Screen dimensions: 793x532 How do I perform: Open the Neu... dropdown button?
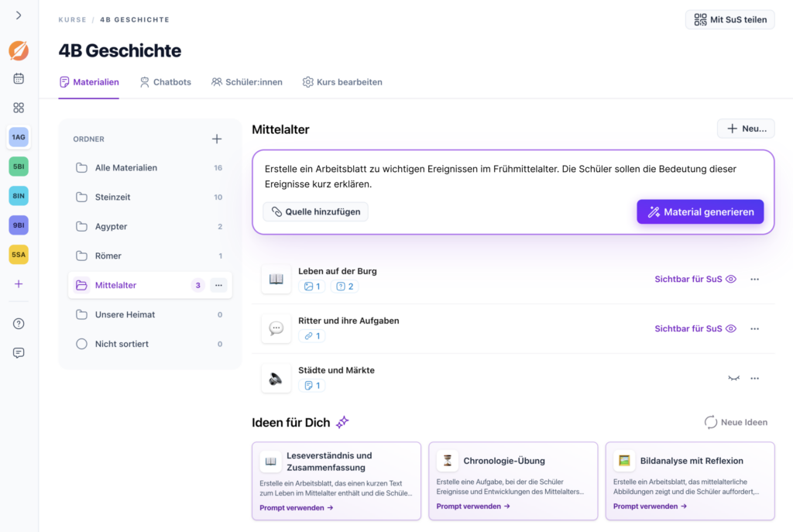746,129
